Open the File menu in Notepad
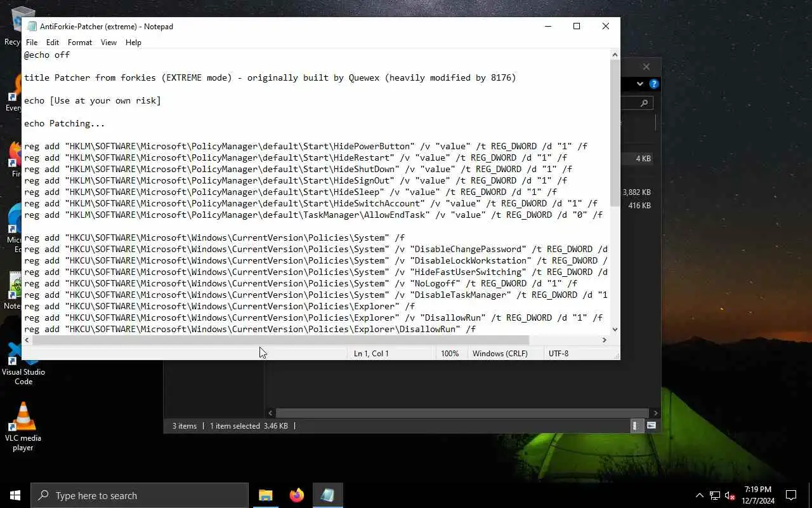The width and height of the screenshot is (812, 508). [32, 43]
